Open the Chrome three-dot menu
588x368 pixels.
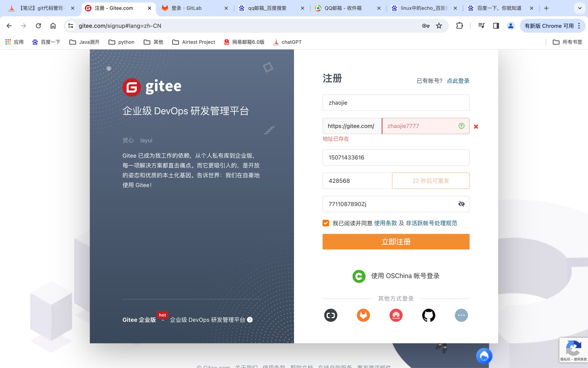tap(579, 26)
